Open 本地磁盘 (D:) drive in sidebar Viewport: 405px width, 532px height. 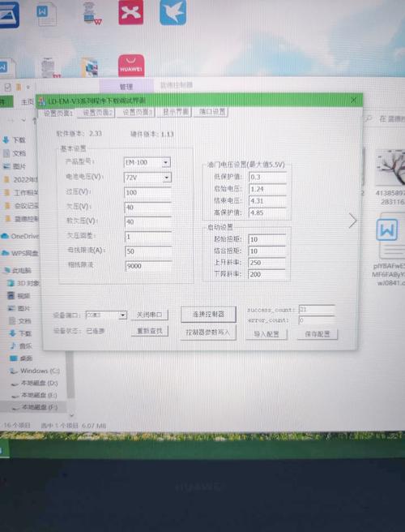coord(35,383)
